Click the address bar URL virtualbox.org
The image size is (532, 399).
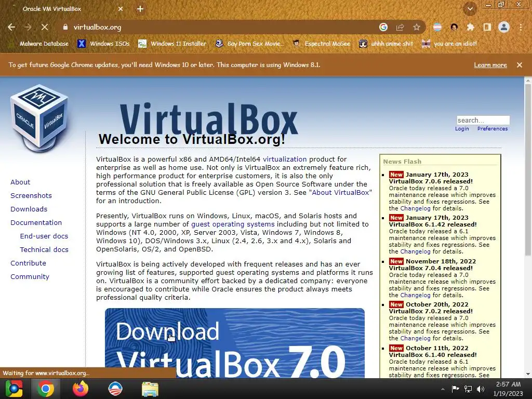point(97,27)
